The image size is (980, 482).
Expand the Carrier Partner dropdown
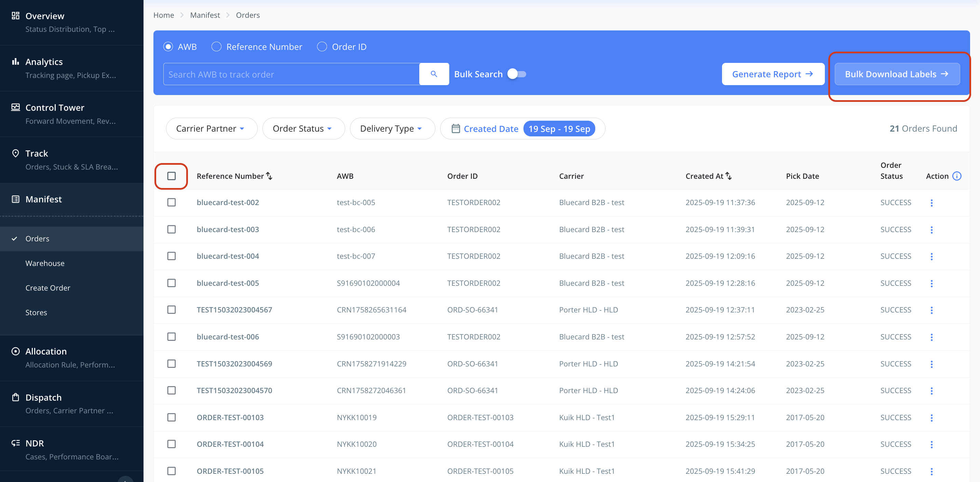pos(211,129)
